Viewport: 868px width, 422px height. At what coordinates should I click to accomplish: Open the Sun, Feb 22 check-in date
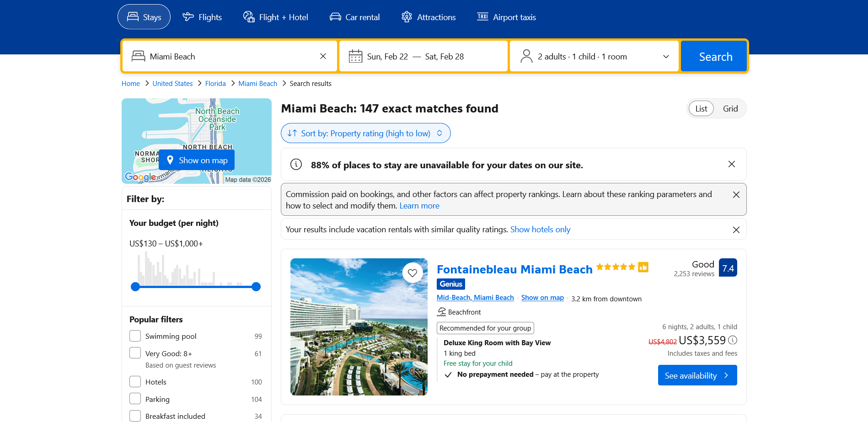coord(387,57)
